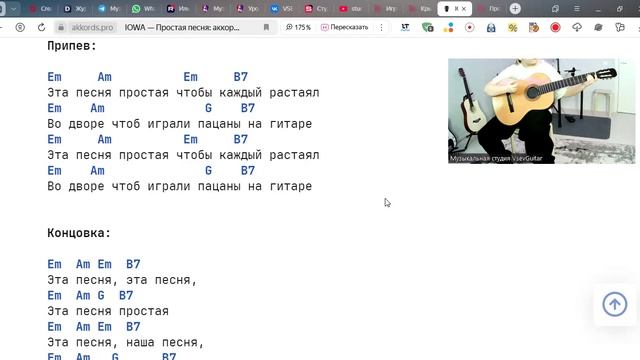Click the first Em chord under Припев
Screen dimensions: 640x360
(x=54, y=77)
